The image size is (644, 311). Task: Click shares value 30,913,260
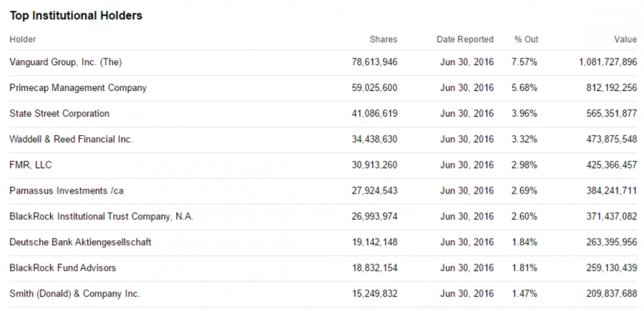coord(374,165)
